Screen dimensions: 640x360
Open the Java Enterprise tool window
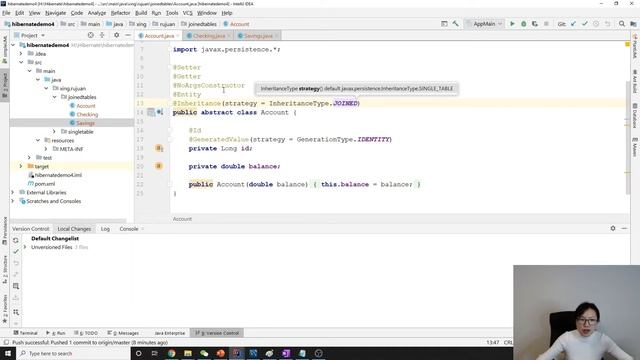click(x=169, y=333)
